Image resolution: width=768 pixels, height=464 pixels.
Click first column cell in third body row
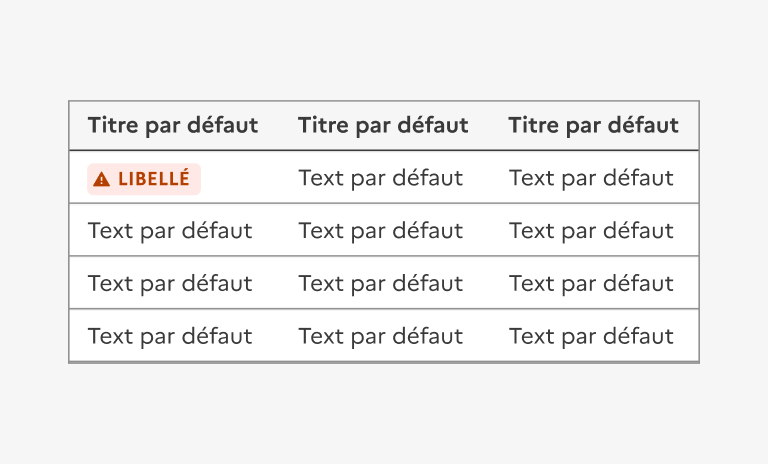[170, 284]
